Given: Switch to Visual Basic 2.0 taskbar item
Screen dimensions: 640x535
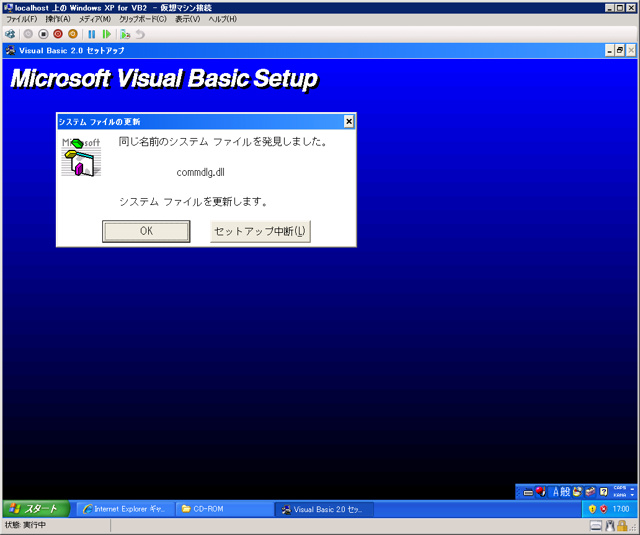Looking at the screenshot, I should point(324,509).
